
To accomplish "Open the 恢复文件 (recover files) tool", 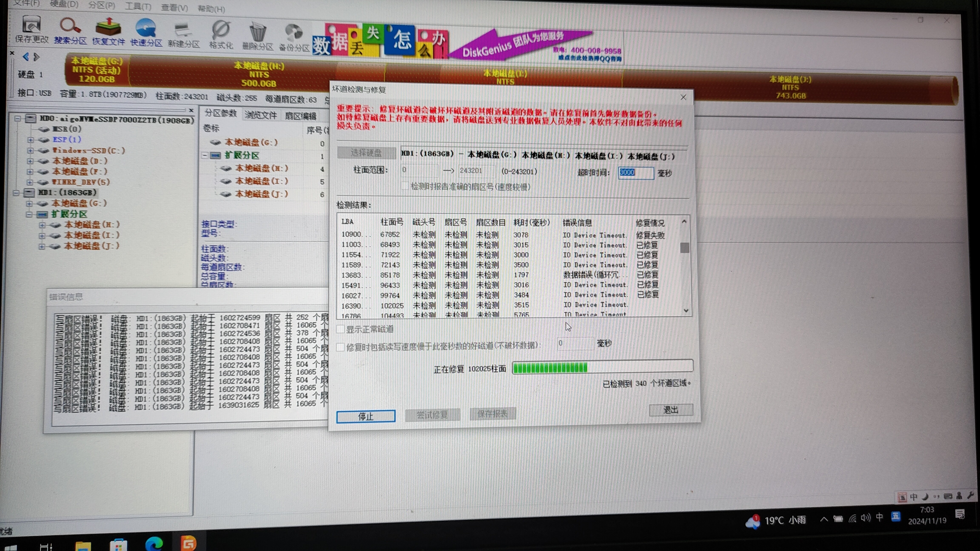I will 108,27.
